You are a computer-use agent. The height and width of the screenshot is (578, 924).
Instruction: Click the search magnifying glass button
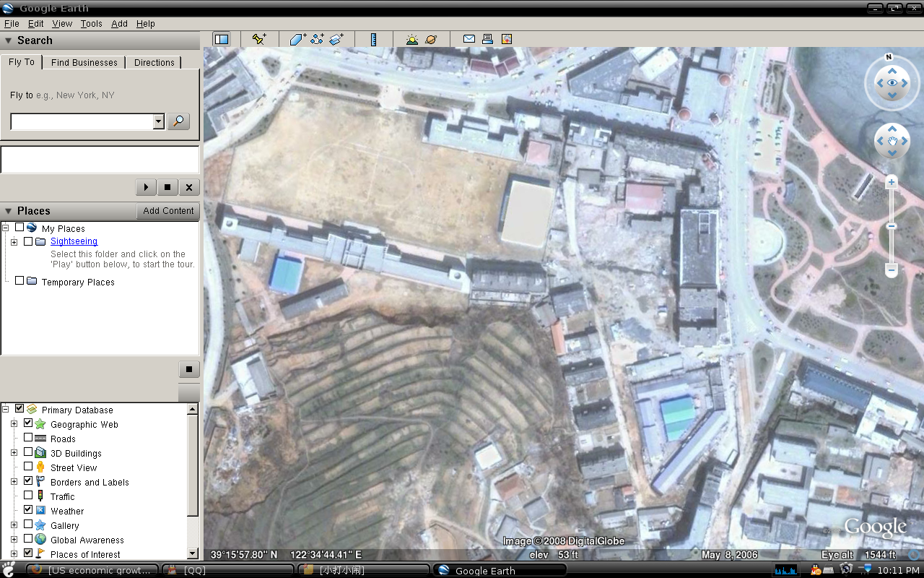pos(178,121)
